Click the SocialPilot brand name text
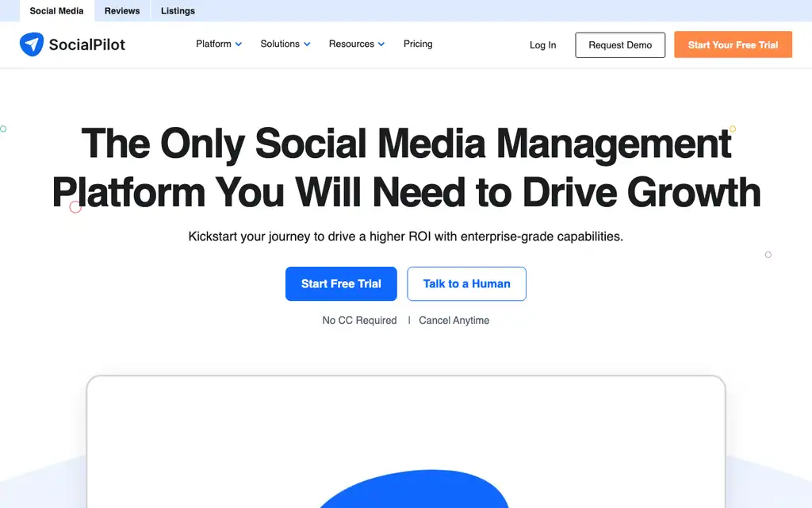Viewport: 812px width, 508px height. 87,44
